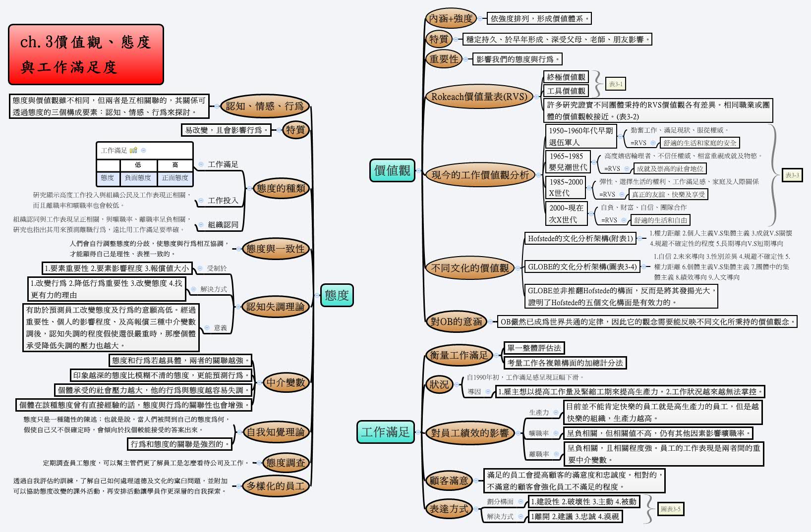Click the collapse icon next to 離職率
Image resolution: width=811 pixels, height=532 pixels.
tap(556, 454)
